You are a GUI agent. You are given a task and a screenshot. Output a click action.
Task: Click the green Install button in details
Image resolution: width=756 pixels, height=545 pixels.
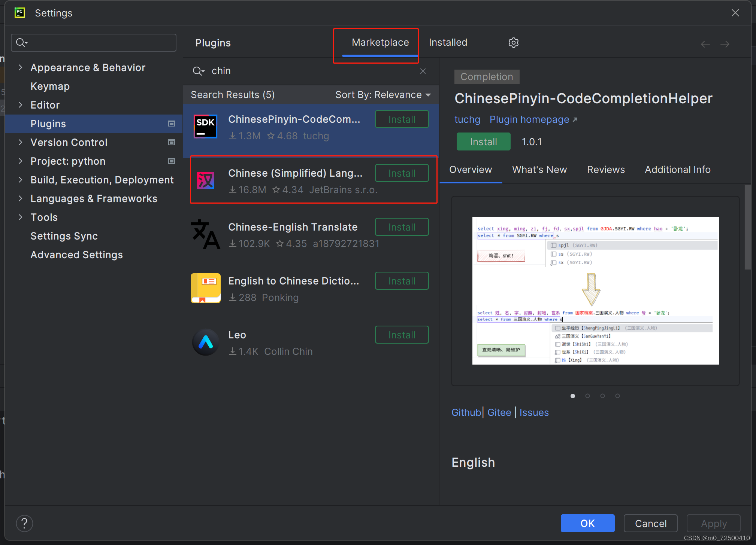point(483,142)
